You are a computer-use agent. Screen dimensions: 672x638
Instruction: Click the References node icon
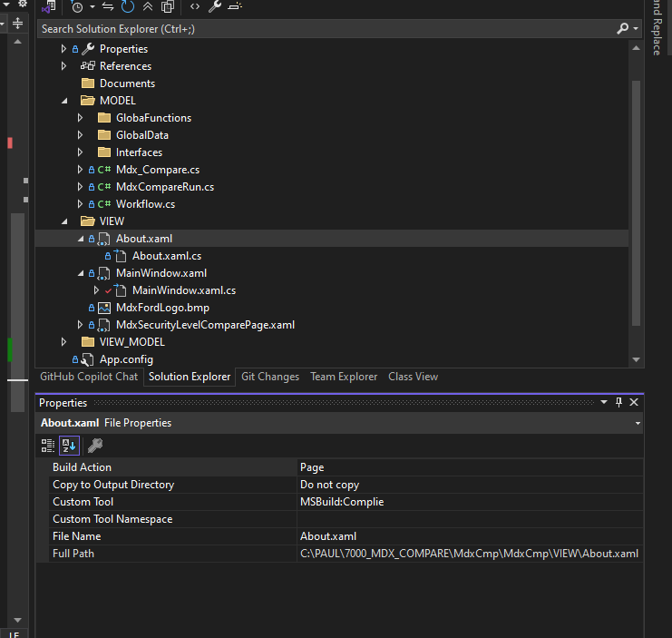[88, 66]
